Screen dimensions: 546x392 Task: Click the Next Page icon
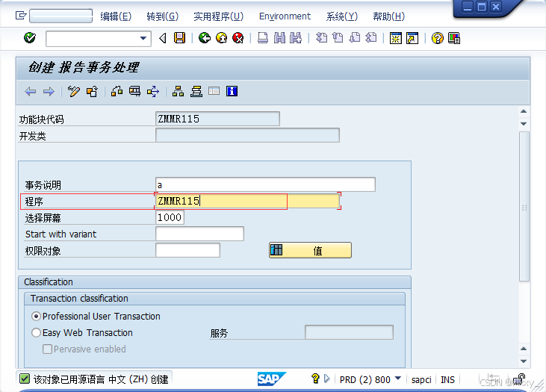(x=355, y=37)
